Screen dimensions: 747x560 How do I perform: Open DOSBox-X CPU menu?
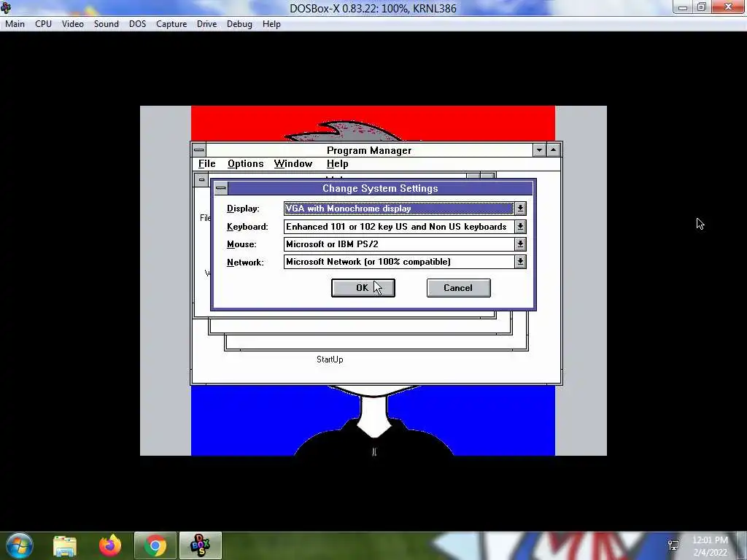click(x=43, y=24)
